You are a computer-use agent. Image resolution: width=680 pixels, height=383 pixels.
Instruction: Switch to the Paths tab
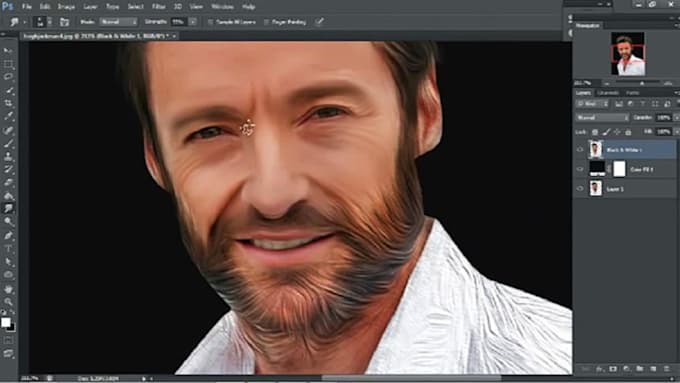[x=632, y=93]
